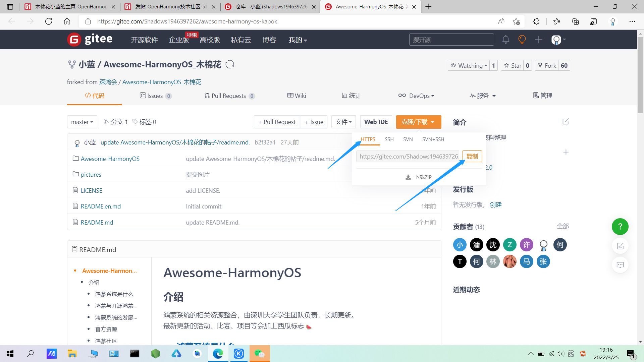Expand the 克隆/下载 dropdown button

[x=418, y=122]
